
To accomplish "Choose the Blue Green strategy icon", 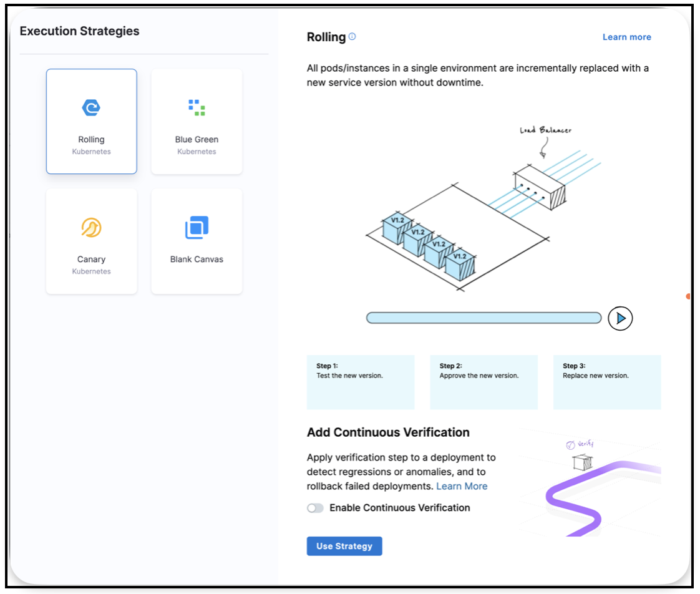I will pyautogui.click(x=197, y=108).
